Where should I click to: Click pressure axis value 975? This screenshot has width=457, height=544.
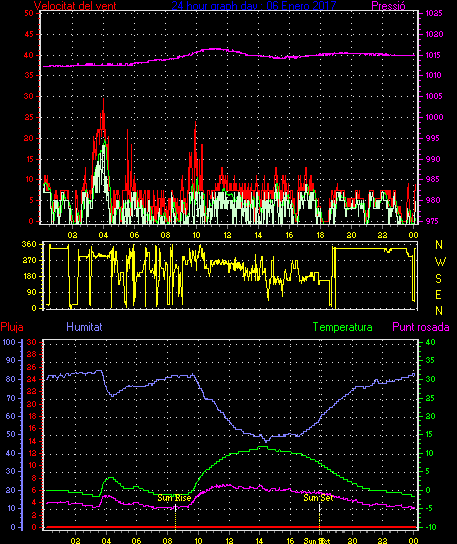click(433, 221)
